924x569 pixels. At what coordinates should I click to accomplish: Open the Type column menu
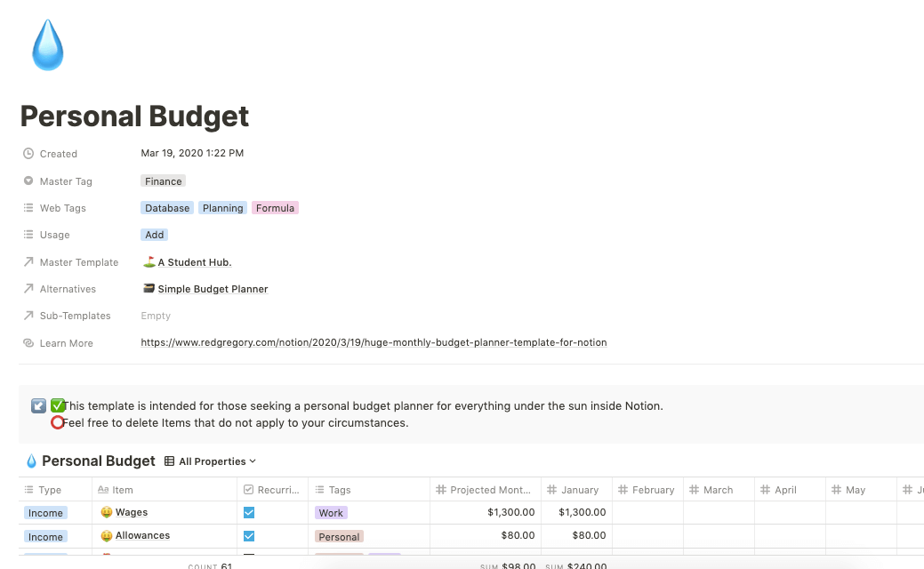(49, 489)
